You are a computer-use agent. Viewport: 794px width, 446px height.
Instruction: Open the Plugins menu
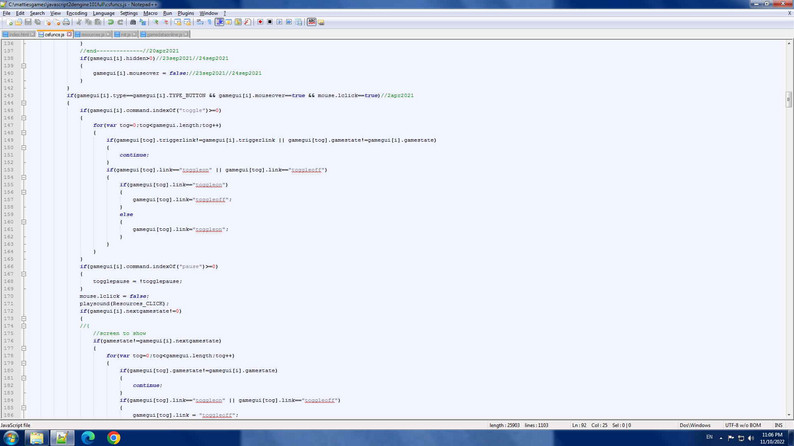pos(186,13)
